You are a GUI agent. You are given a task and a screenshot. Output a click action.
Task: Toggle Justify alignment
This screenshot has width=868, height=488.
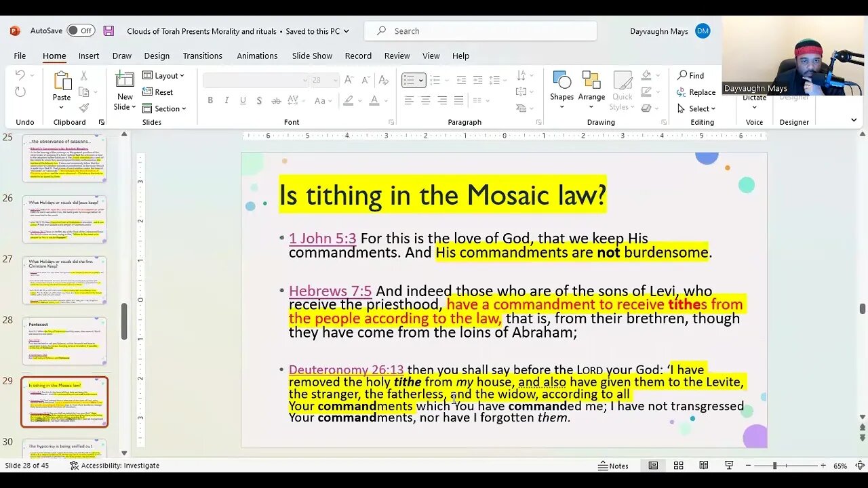[458, 100]
